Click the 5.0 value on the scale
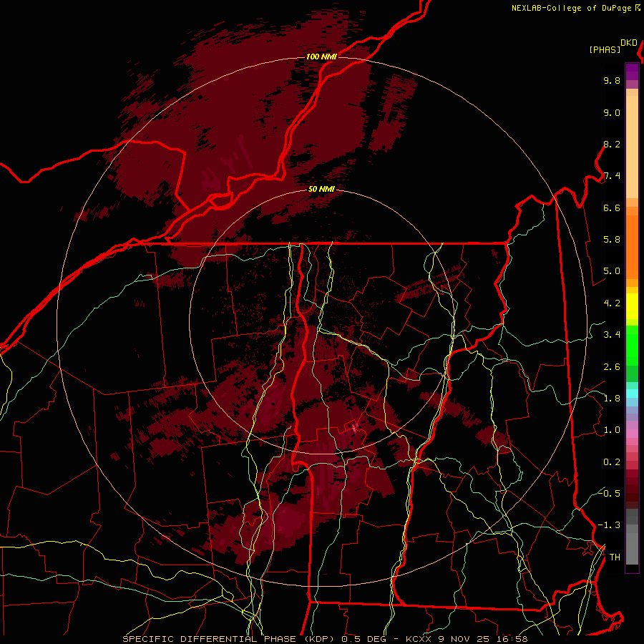 coord(612,271)
